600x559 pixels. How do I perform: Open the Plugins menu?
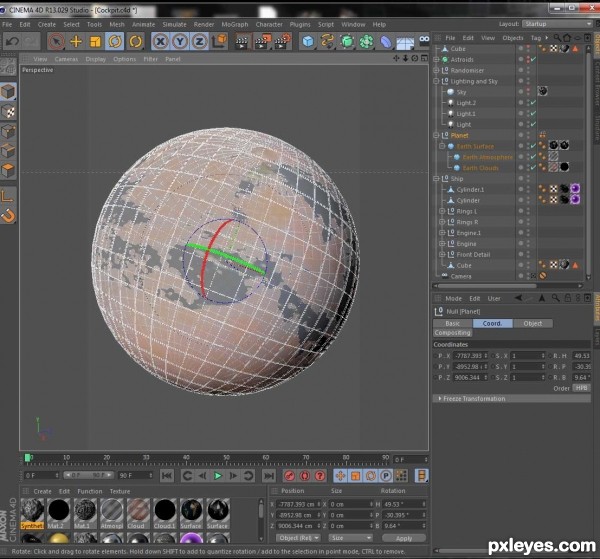300,24
